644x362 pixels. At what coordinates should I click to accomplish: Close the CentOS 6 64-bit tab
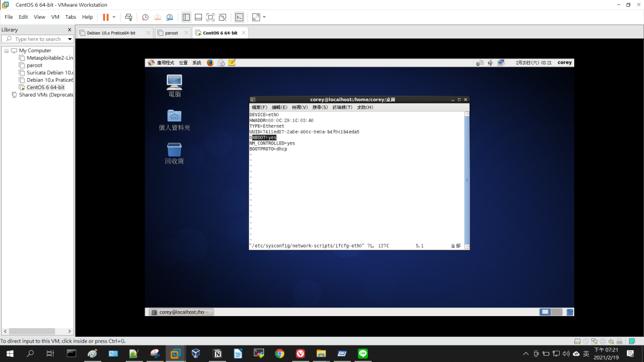[x=243, y=33]
